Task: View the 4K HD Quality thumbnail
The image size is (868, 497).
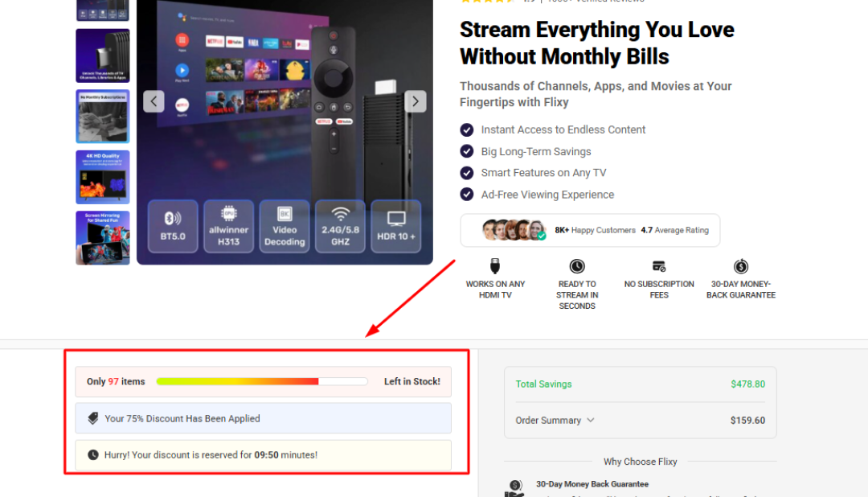Action: pos(103,177)
